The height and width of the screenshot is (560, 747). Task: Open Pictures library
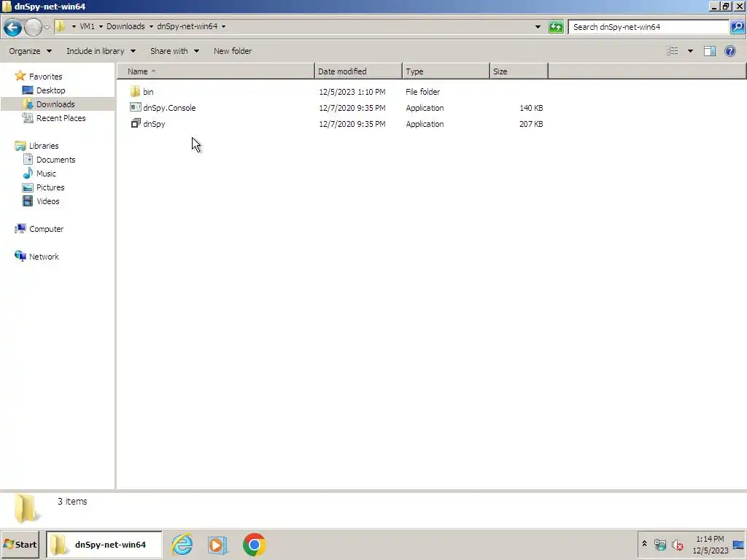[50, 187]
